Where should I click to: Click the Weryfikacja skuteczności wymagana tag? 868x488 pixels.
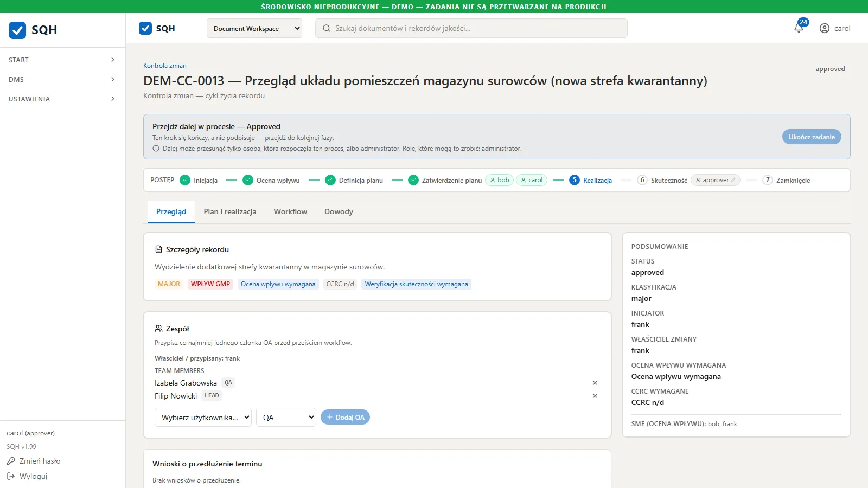click(x=416, y=284)
